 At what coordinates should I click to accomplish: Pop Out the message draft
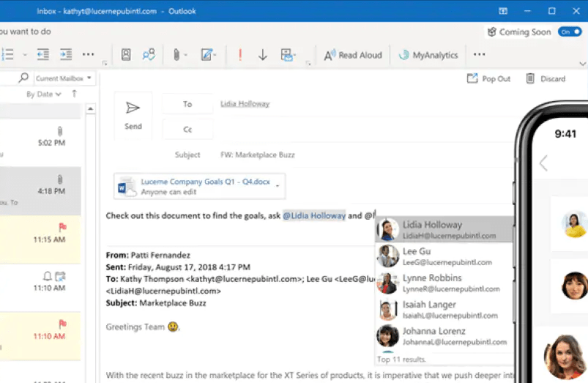488,79
